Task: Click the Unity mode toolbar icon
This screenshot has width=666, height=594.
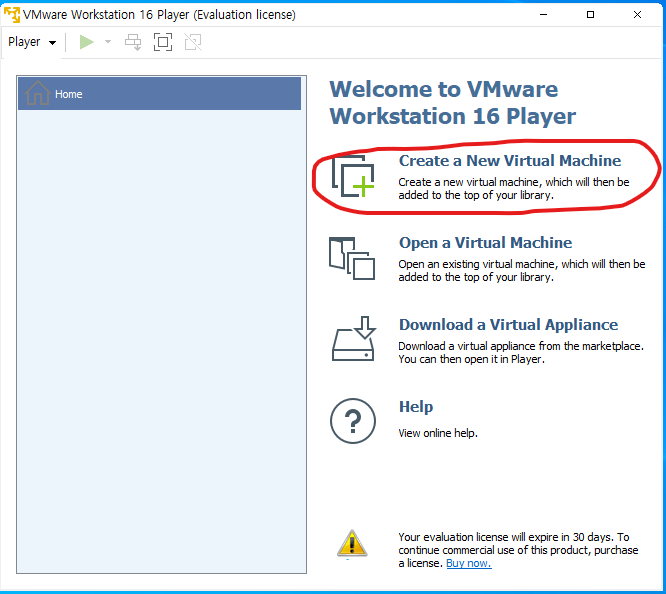Action: click(x=193, y=42)
